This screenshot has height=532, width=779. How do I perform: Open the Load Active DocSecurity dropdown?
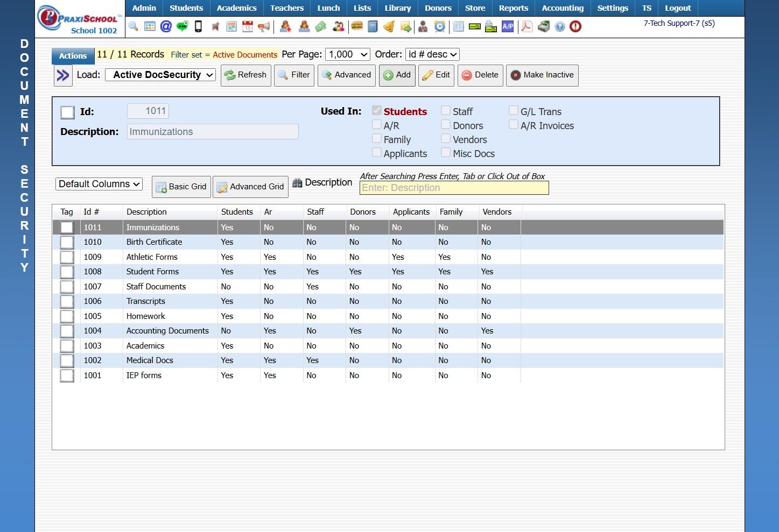pyautogui.click(x=160, y=75)
